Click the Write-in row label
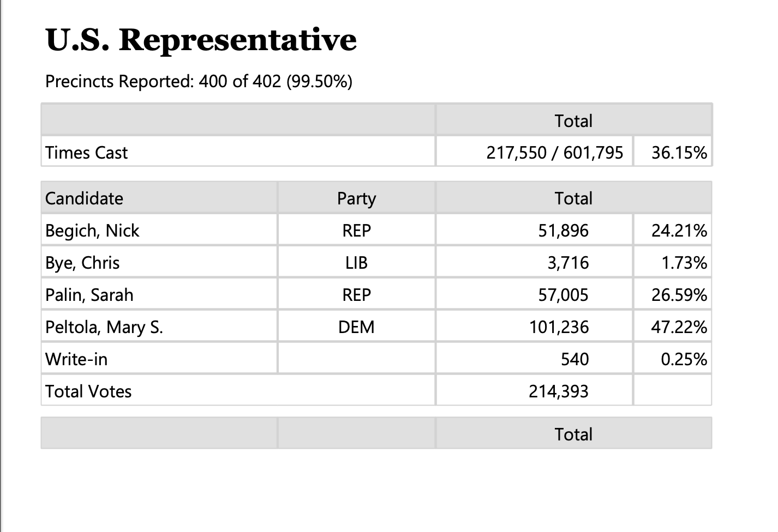Screen dimensions: 778x532 click(x=159, y=359)
